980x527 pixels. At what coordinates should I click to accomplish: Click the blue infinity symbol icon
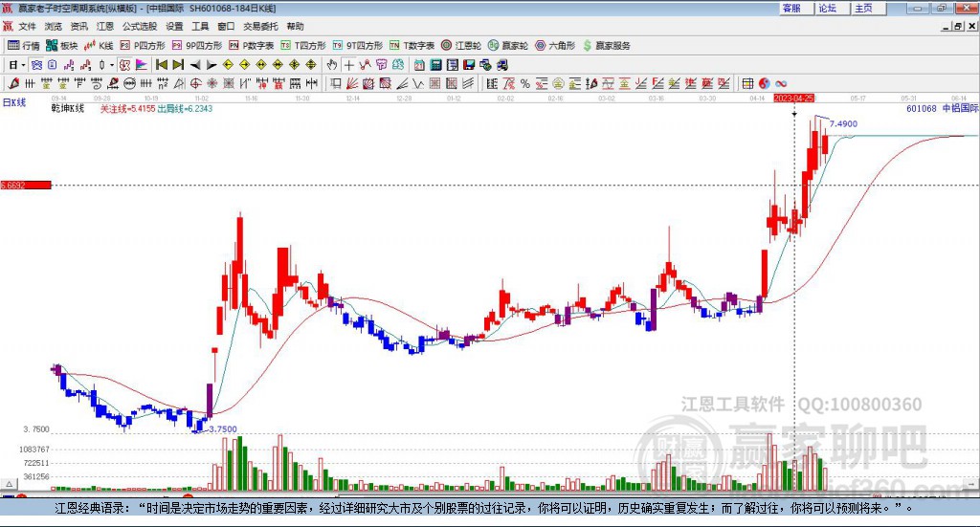click(781, 83)
